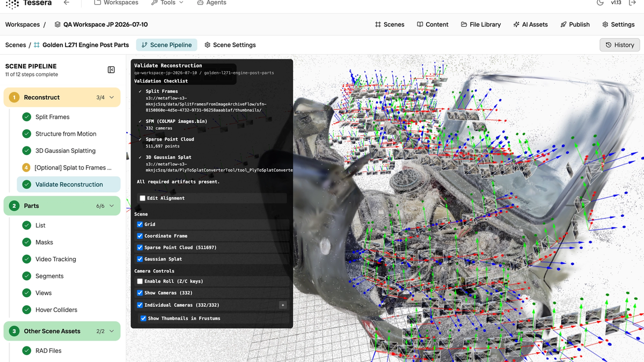The width and height of the screenshot is (644, 362).
Task: Click the check icon beside Hover Colliders
Action: 26,310
